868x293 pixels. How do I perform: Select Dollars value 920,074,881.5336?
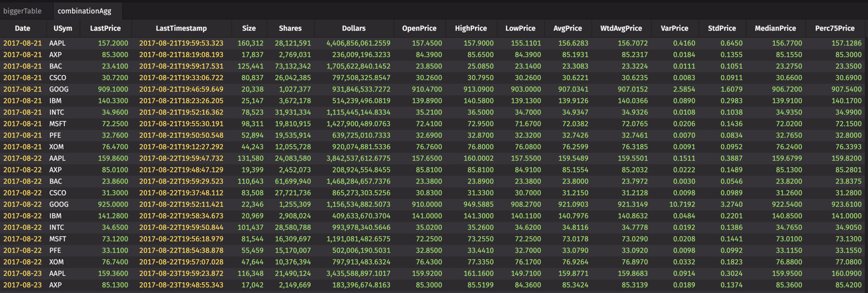tap(362, 147)
